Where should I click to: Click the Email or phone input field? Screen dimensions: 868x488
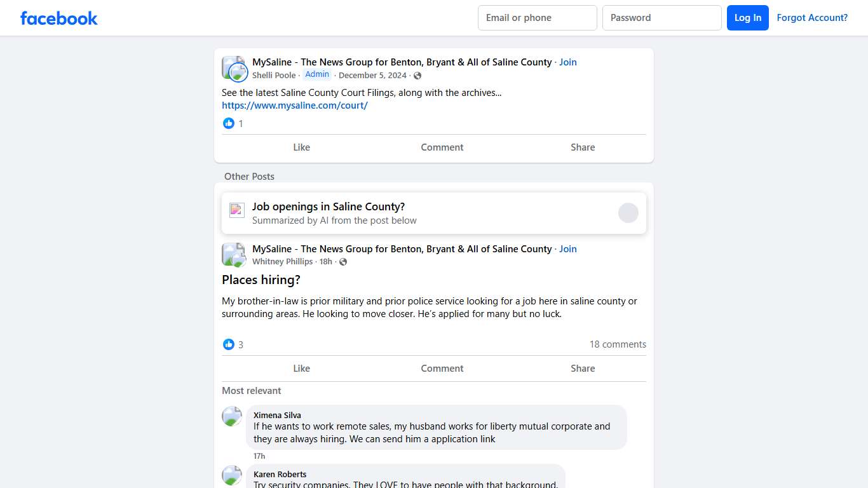point(537,18)
